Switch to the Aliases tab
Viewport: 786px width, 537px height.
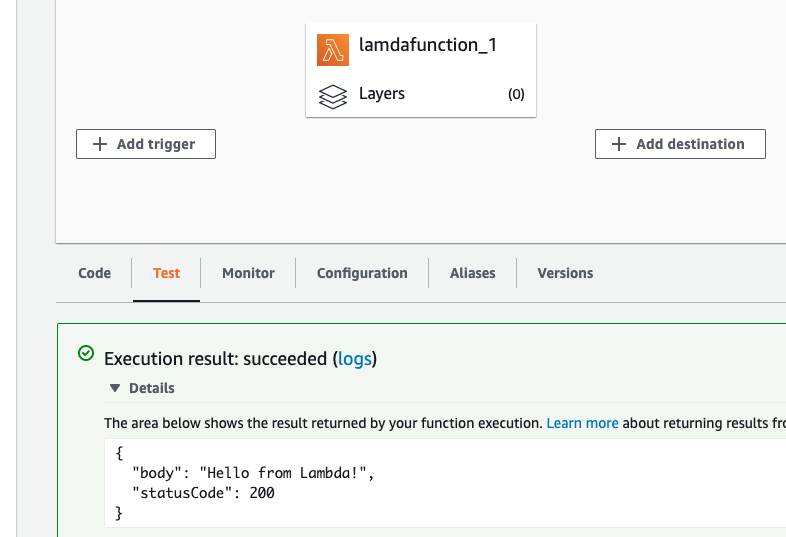(472, 273)
